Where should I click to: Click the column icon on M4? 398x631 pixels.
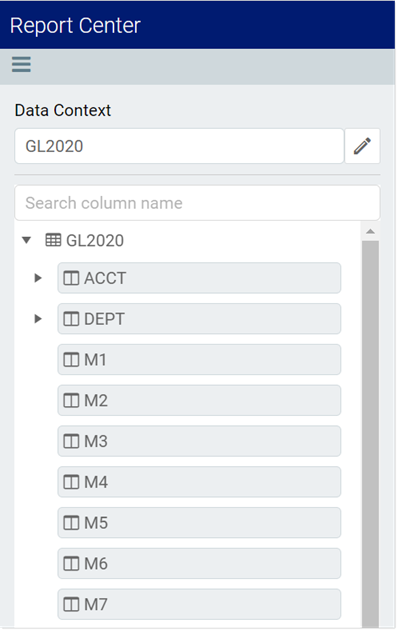[x=71, y=482]
